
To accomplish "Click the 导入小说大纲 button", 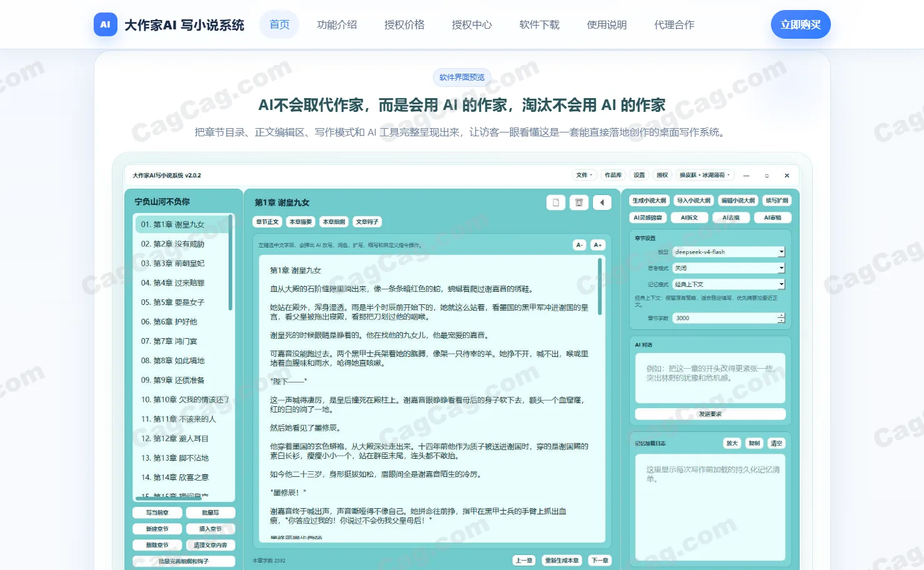I will pos(693,201).
